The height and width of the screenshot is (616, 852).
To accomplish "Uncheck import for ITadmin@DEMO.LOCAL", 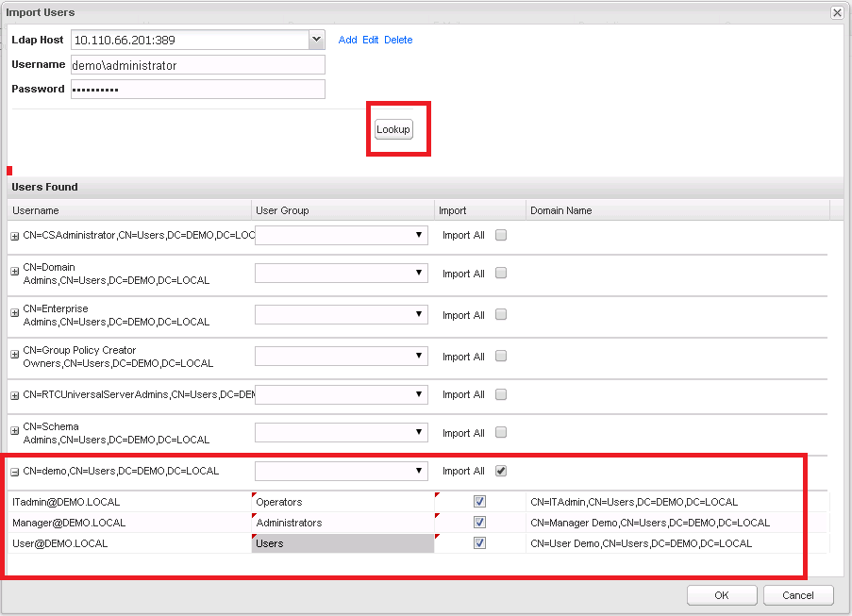I will click(x=479, y=502).
